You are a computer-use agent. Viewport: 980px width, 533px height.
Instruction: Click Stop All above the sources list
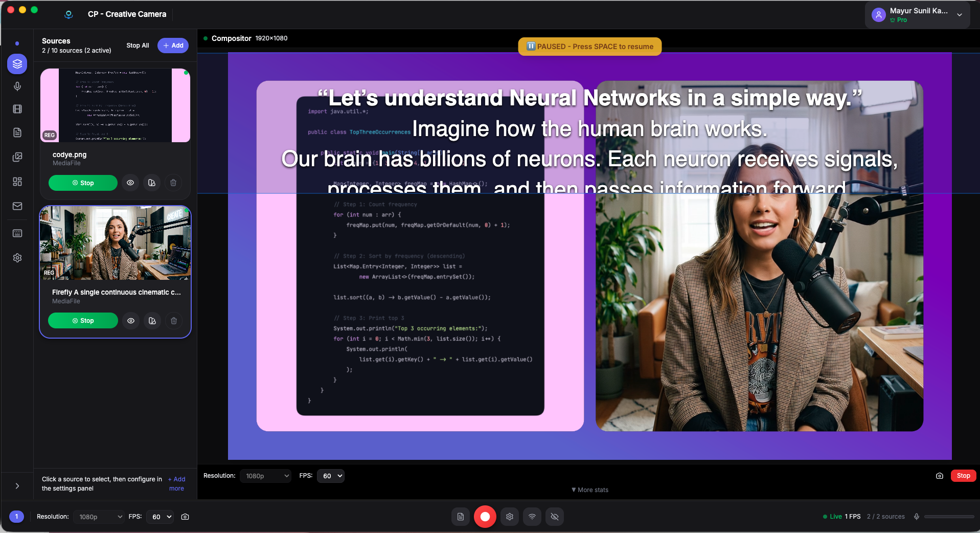click(137, 45)
